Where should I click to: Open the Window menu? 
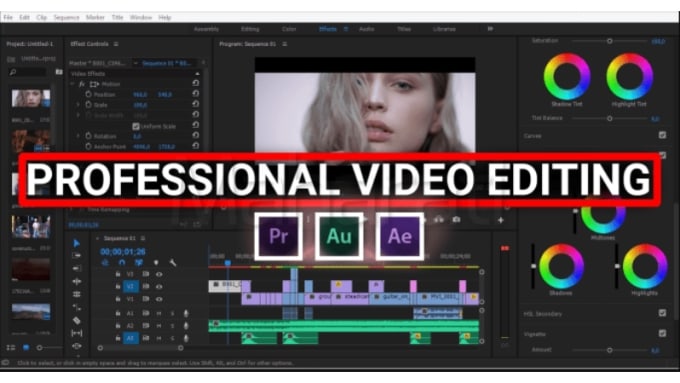tap(141, 17)
